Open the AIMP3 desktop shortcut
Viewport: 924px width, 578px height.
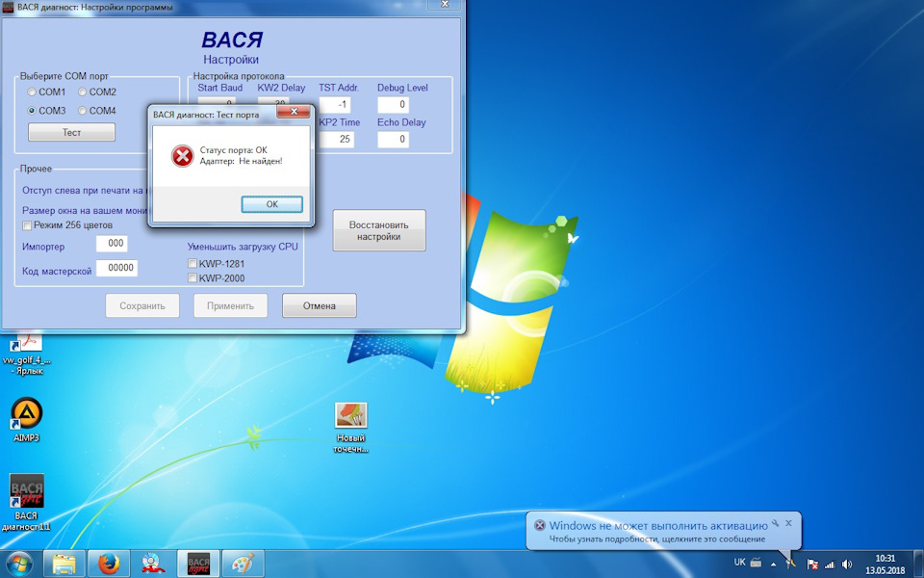pyautogui.click(x=27, y=419)
